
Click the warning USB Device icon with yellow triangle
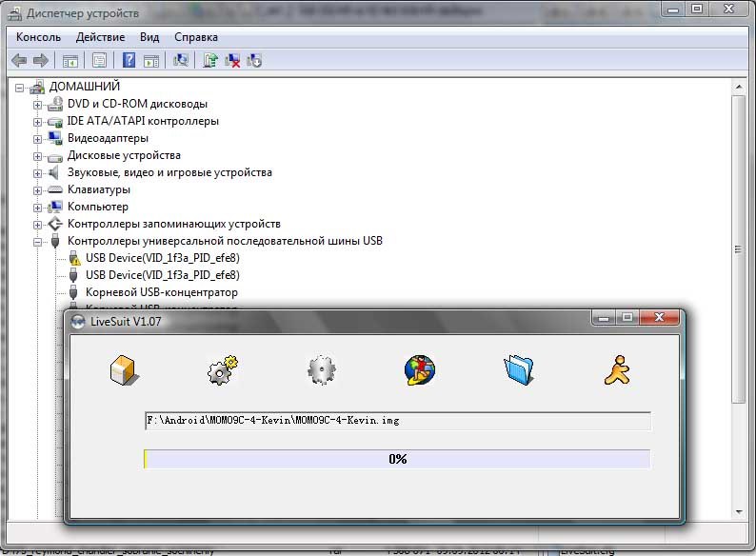(73, 258)
